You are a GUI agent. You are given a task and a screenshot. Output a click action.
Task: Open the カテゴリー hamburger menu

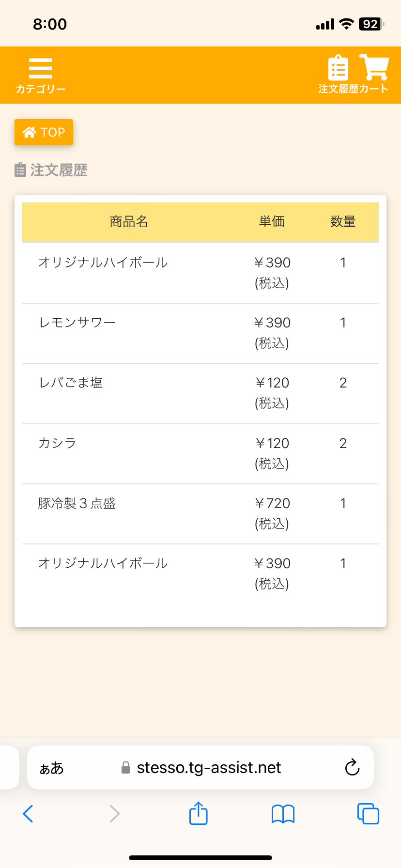[40, 75]
